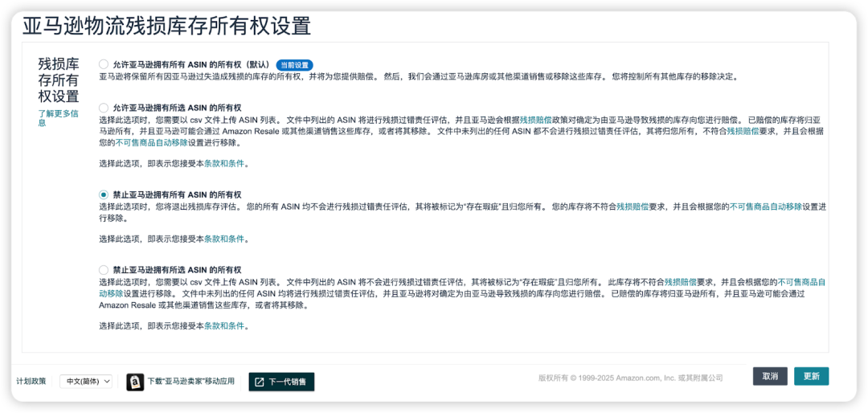Screen dimensions: 868x413
Task: Click the 亚马逊物流残损库存所有权设置 page title
Action: point(166,26)
